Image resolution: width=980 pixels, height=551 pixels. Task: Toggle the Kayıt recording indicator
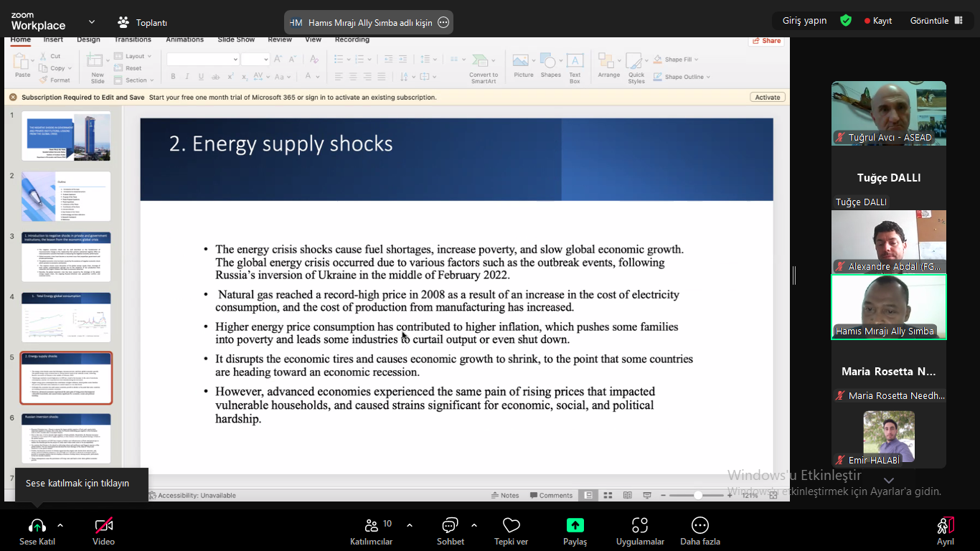(878, 21)
